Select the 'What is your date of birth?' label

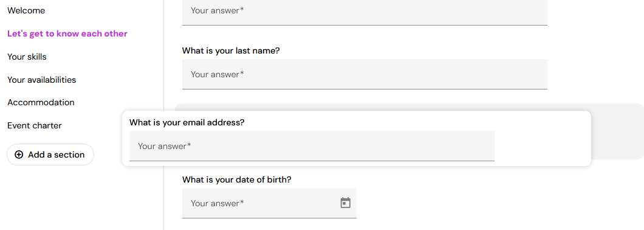(236, 180)
